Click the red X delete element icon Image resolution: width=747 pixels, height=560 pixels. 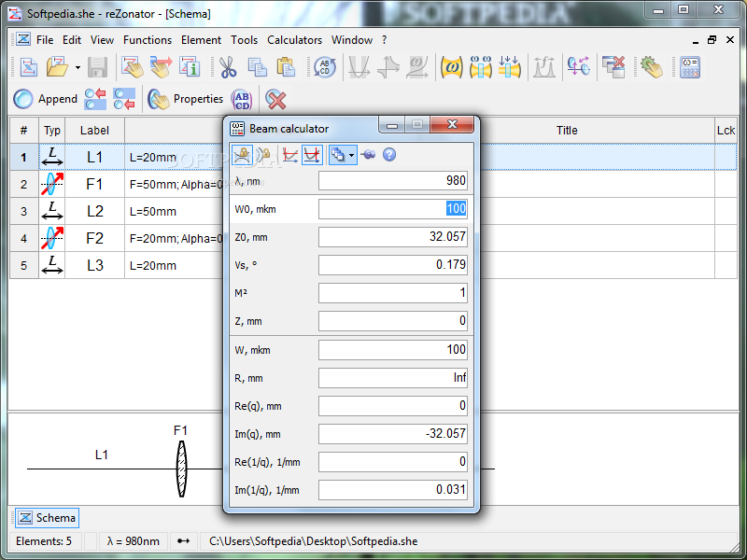pyautogui.click(x=275, y=99)
